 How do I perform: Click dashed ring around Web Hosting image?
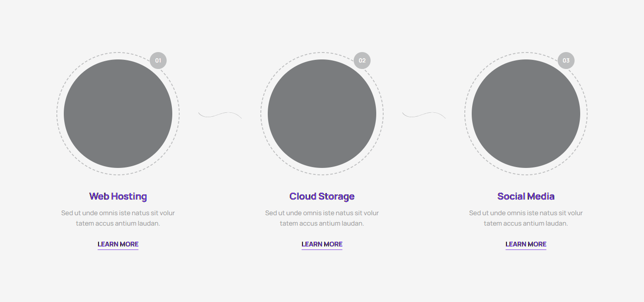pyautogui.click(x=57, y=114)
